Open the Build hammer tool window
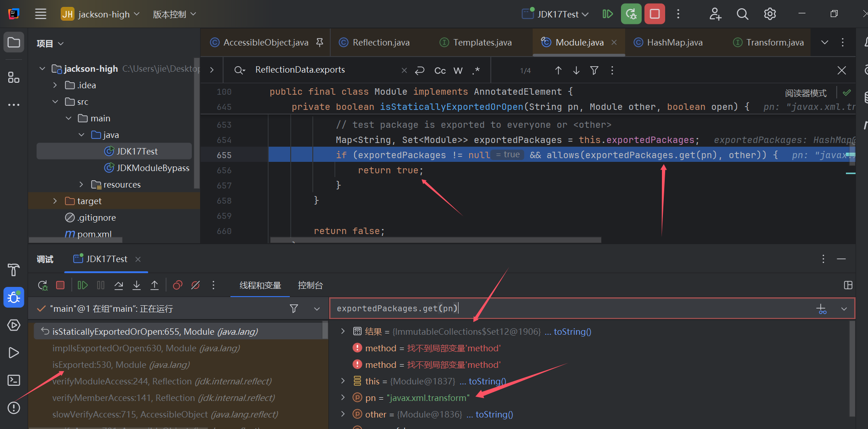The width and height of the screenshot is (868, 429). 14,270
